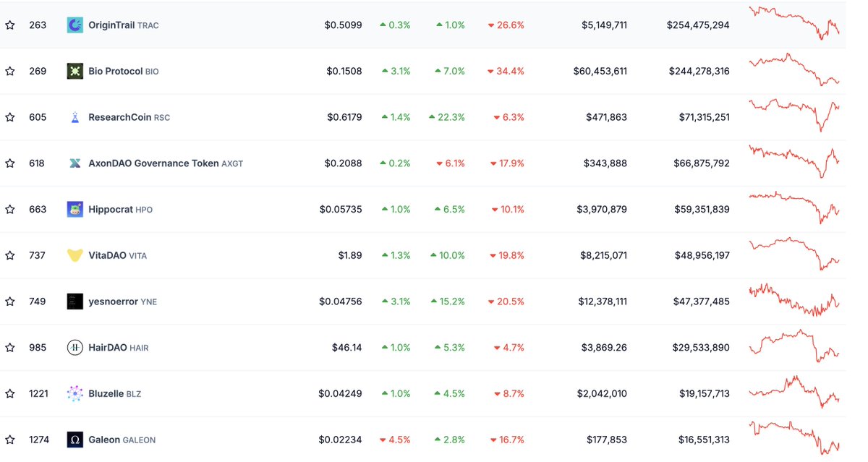View ResearchCoin 7-day sparkline chart
Viewport: 868px width, 462px height.
(794, 116)
